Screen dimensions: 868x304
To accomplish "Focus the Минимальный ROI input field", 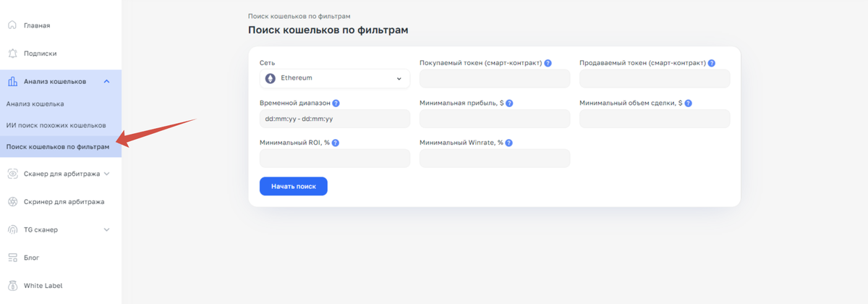I will tap(335, 159).
